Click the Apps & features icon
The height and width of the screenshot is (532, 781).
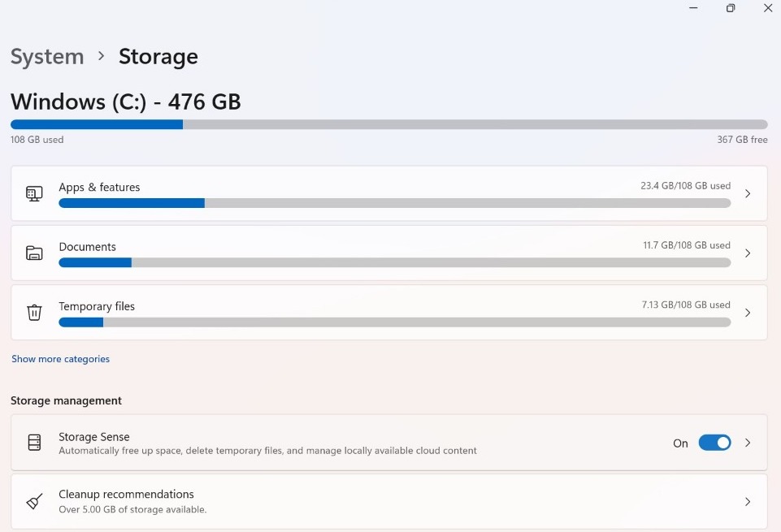33,193
